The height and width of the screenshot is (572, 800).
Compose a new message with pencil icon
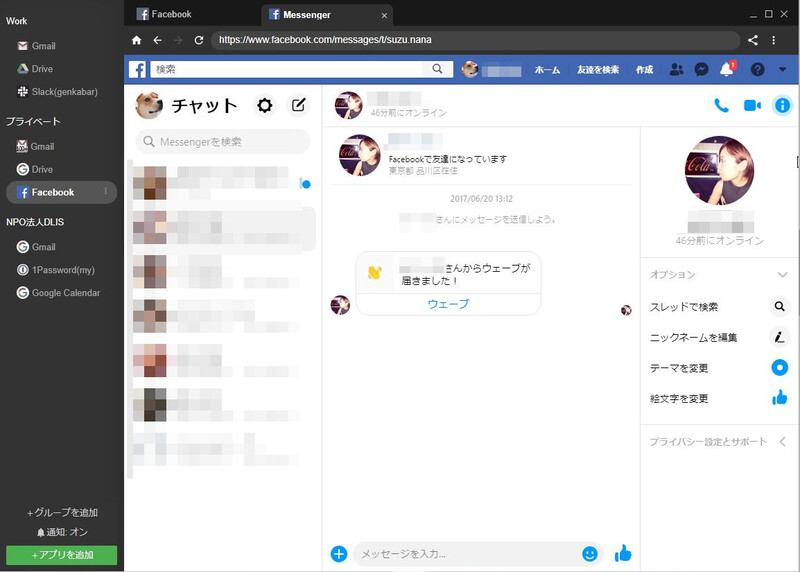298,106
